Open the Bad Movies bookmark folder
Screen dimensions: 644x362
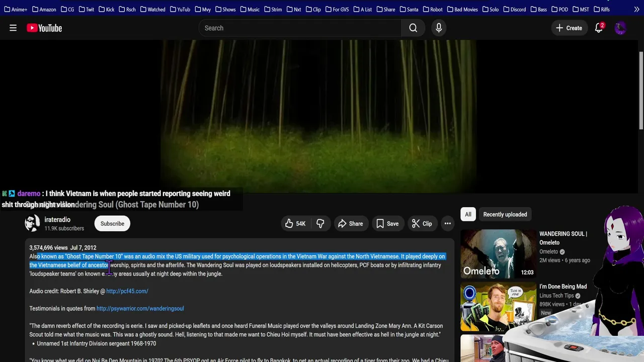(x=462, y=9)
